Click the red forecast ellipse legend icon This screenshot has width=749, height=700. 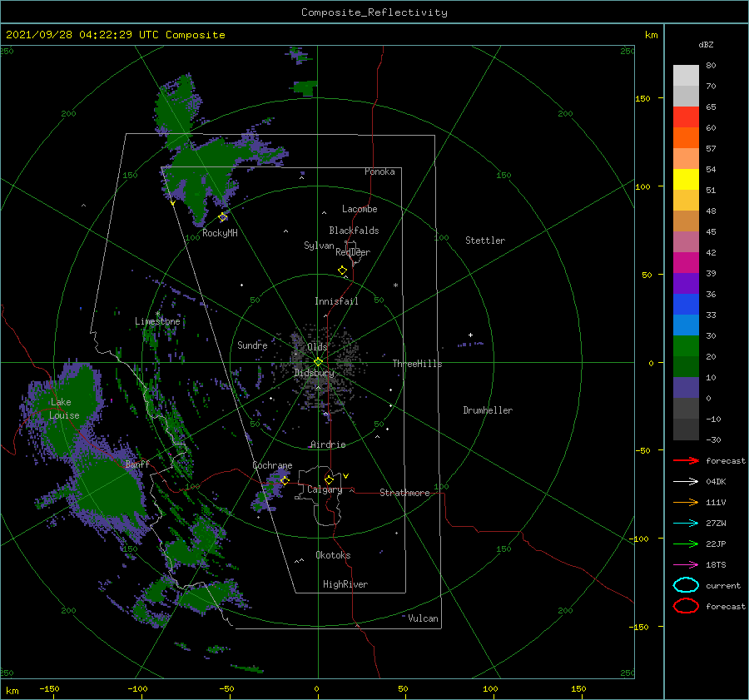[686, 606]
